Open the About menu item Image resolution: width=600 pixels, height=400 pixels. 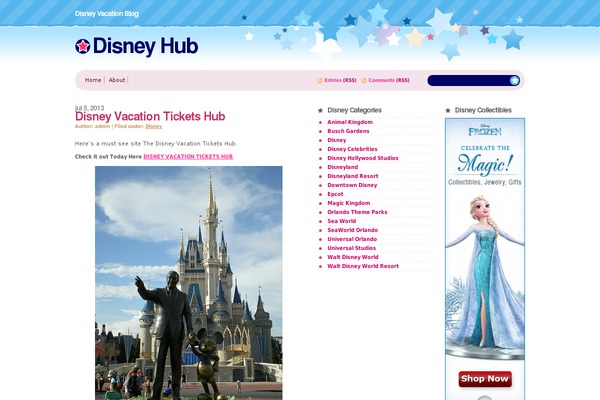[117, 80]
